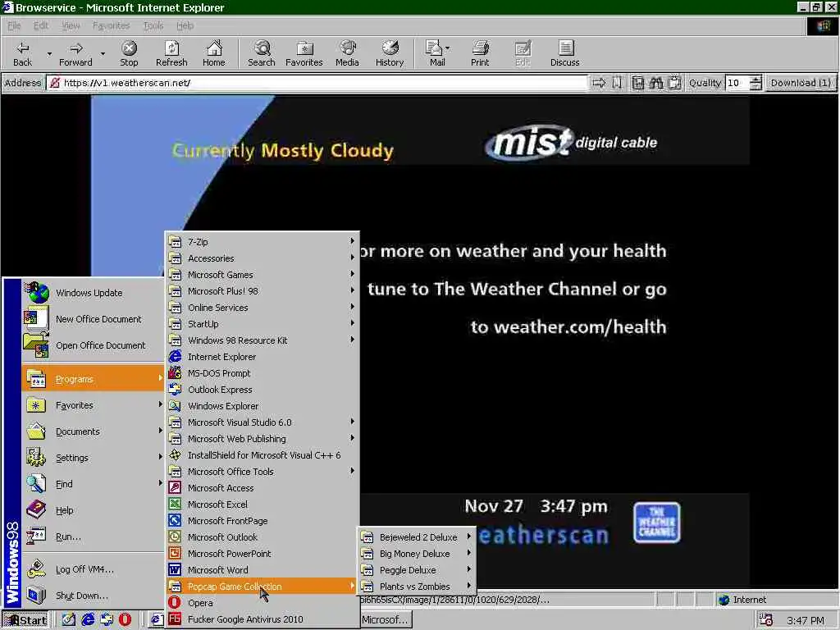Expand Documents in Start menu
The width and height of the screenshot is (840, 630).
[94, 431]
